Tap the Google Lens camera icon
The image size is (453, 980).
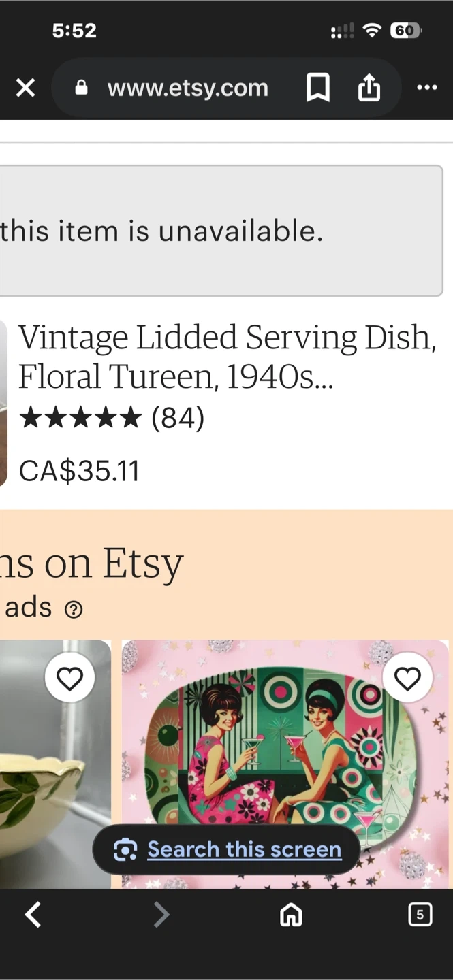125,849
